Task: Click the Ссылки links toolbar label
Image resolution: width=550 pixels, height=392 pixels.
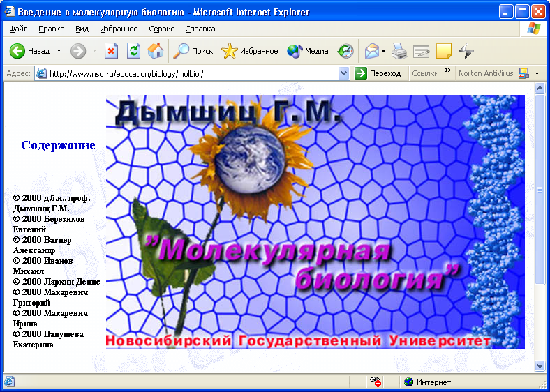Action: (425, 74)
